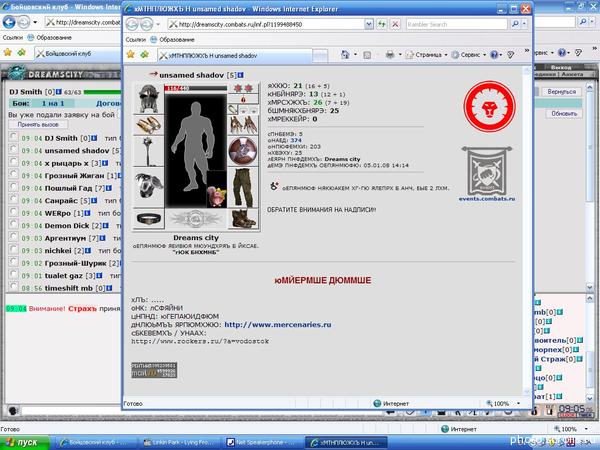Click info icon beside unsamed shadov title

[x=241, y=75]
